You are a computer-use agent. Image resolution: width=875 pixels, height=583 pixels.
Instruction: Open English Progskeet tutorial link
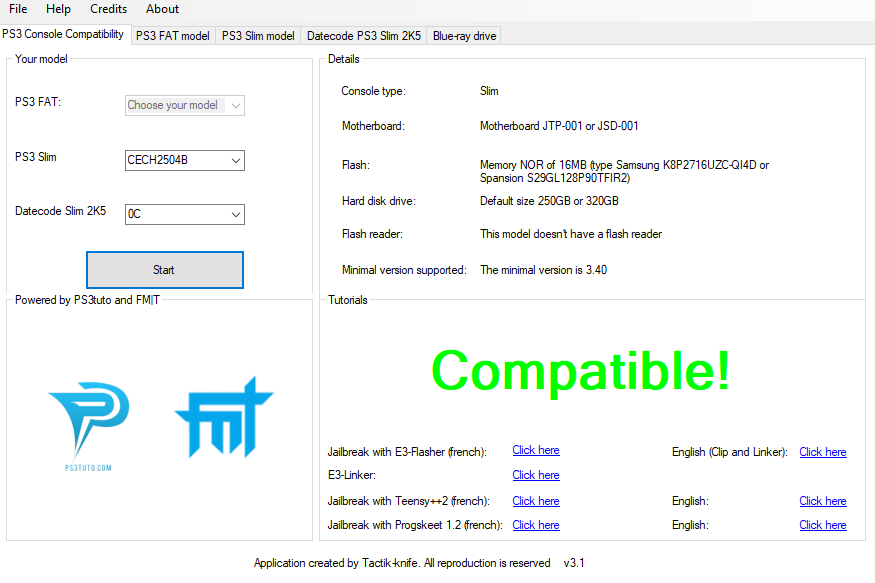(823, 525)
